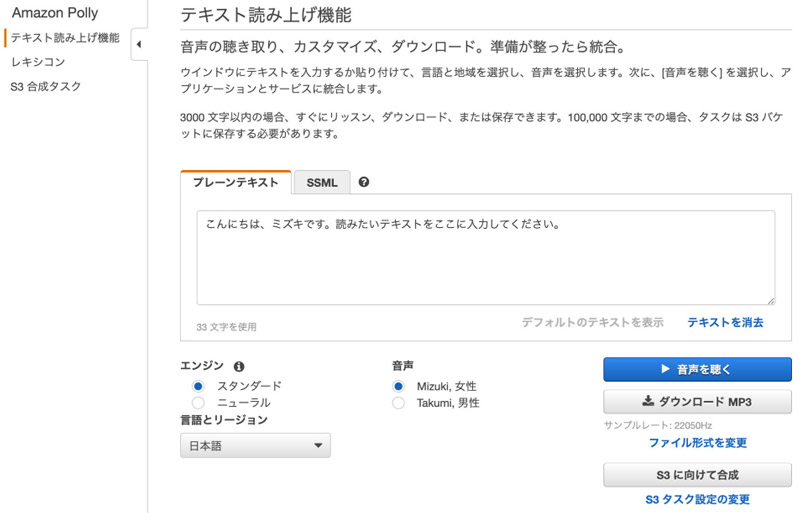Click the テキストを消去 link

tap(725, 322)
